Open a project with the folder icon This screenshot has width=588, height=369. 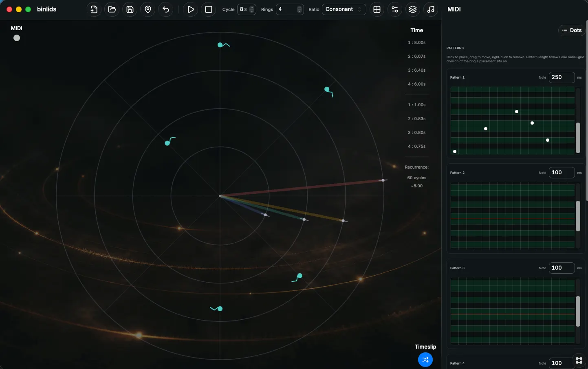click(x=112, y=9)
